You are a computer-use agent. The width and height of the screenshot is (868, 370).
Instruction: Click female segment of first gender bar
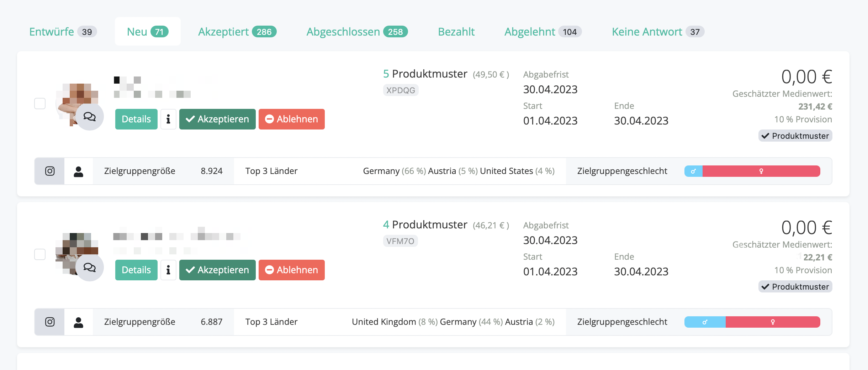[x=761, y=171]
